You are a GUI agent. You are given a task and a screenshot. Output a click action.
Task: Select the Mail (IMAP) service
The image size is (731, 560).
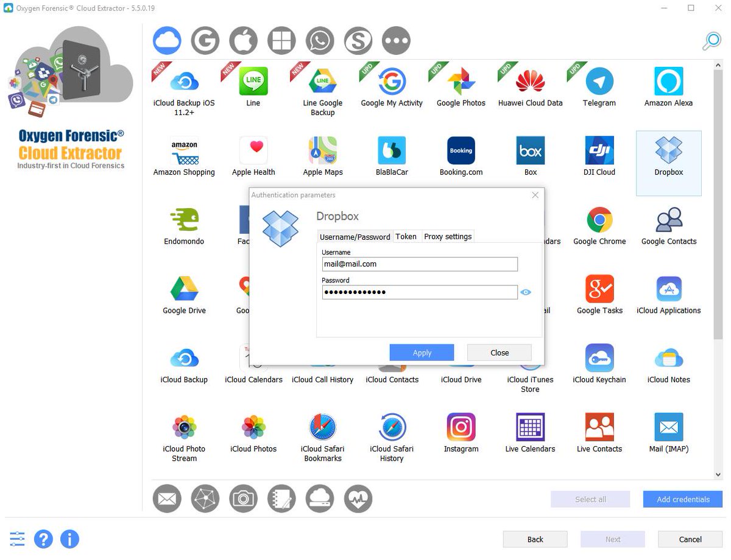(669, 433)
